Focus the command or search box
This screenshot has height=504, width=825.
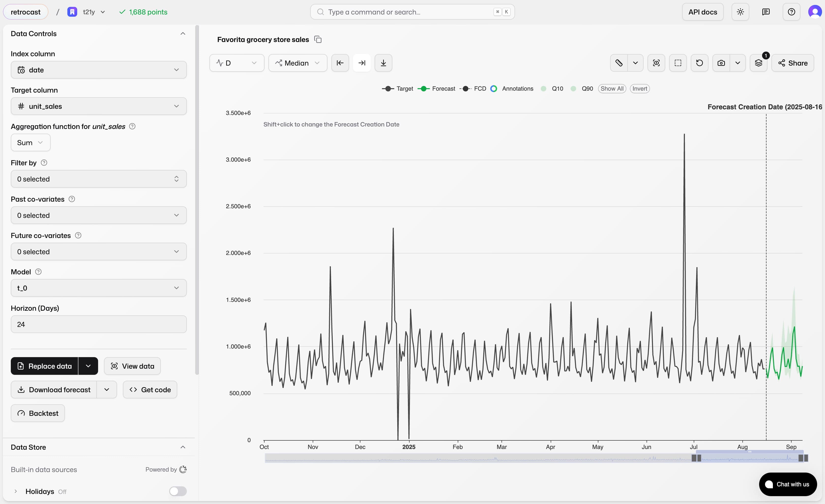[412, 12]
